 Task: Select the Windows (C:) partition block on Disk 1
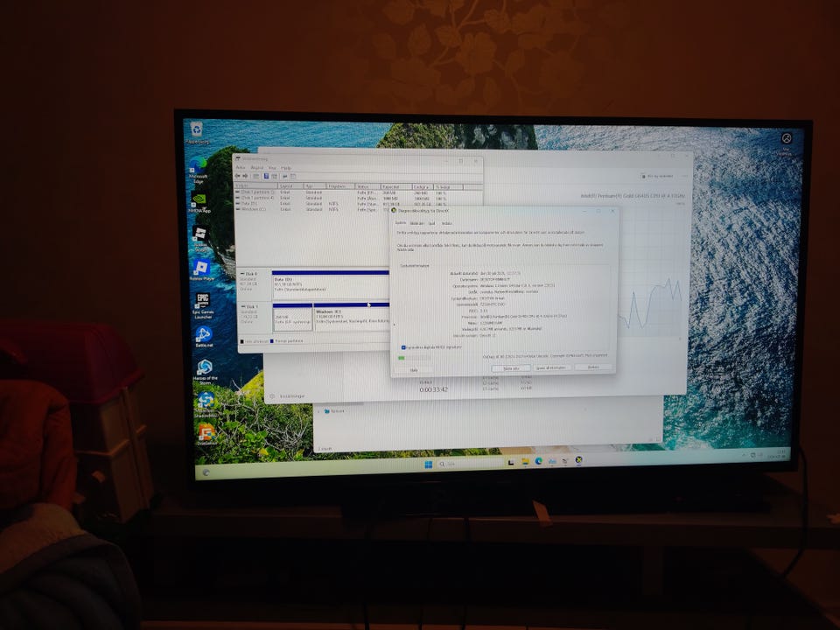pos(352,317)
